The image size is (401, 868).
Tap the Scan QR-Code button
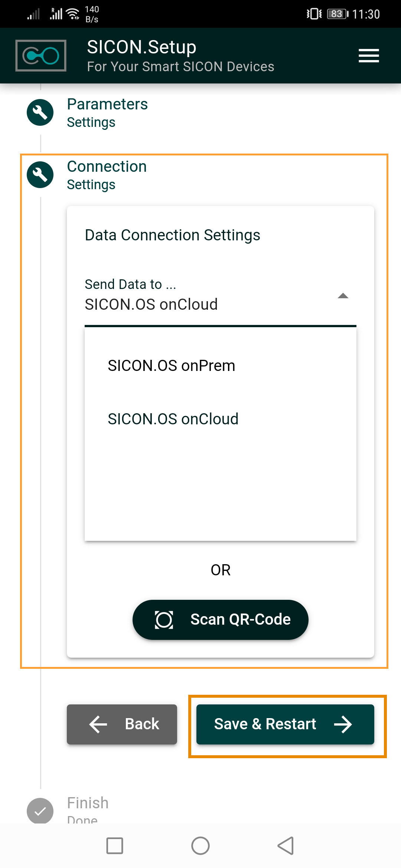(x=221, y=619)
